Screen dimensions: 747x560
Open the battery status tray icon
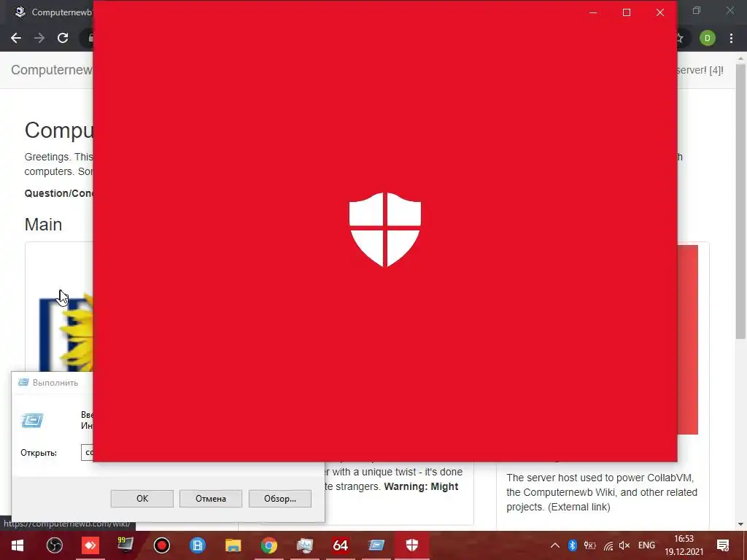[589, 545]
